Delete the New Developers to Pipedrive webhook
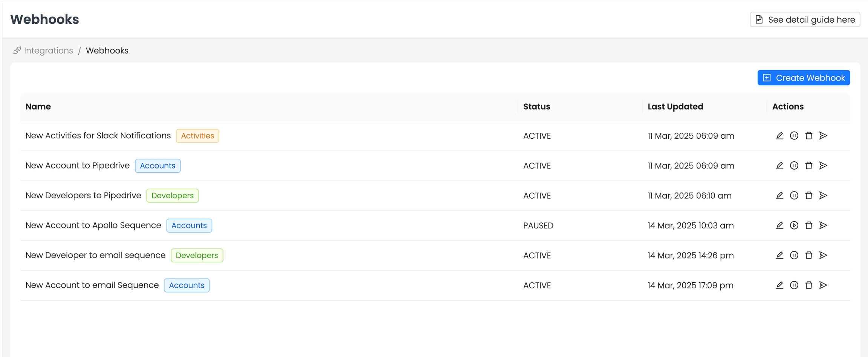Image resolution: width=868 pixels, height=357 pixels. (x=809, y=195)
